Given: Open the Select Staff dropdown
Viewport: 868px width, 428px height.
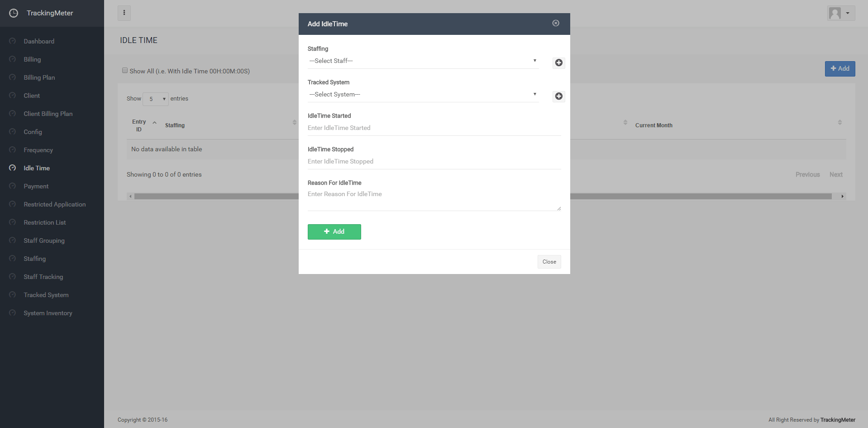Looking at the screenshot, I should pos(423,61).
